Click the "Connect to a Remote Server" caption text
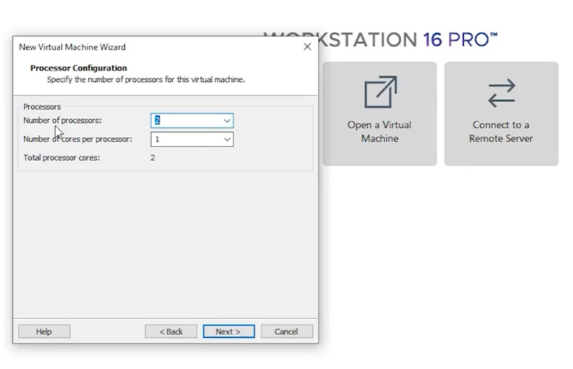The image size is (573, 369). (501, 132)
